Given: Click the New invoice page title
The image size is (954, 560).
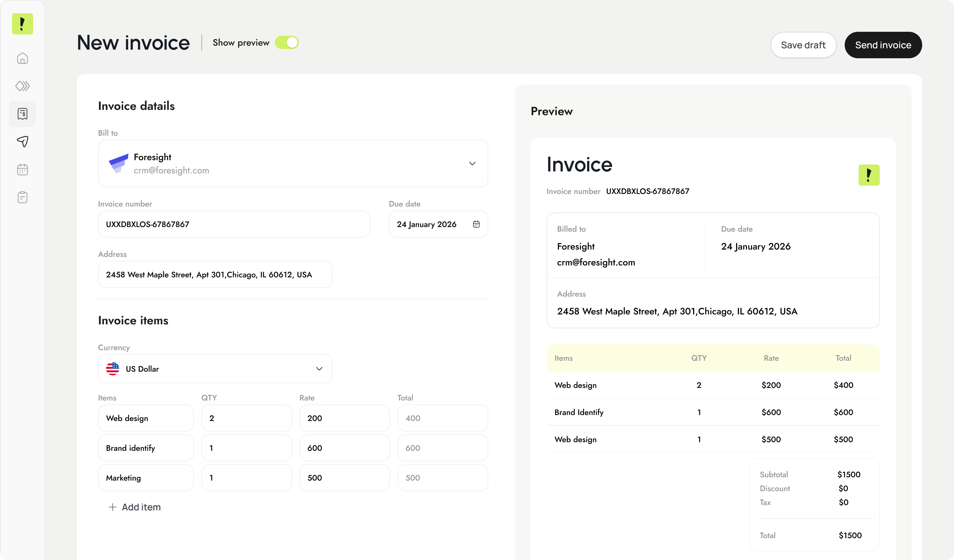Looking at the screenshot, I should tap(133, 42).
